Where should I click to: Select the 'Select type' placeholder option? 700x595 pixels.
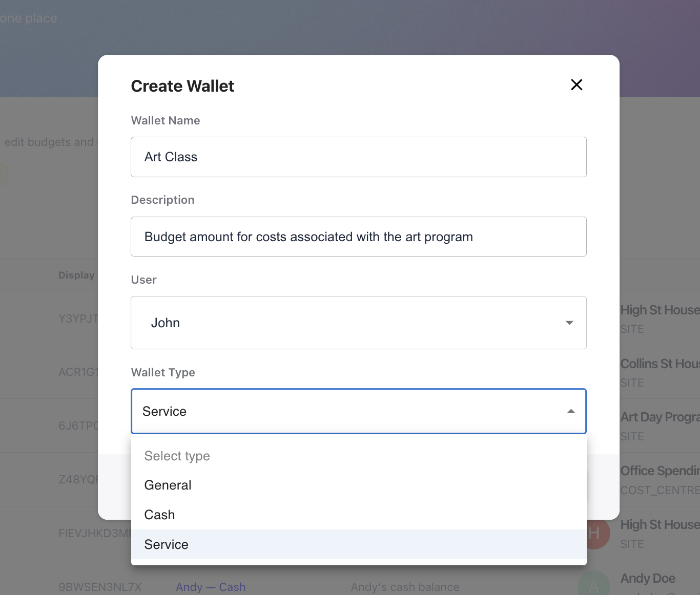coord(177,456)
